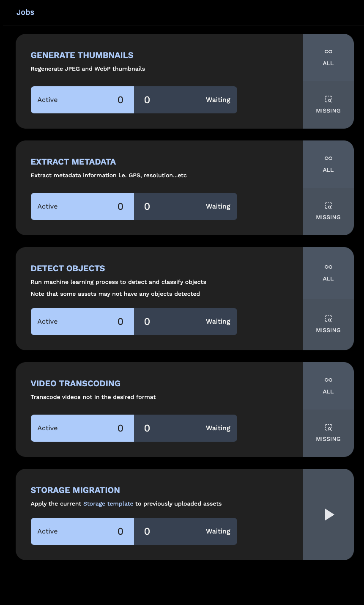Screen dimensions: 364x605
Task: Click Waiting count under Generate Thumbnails
Action: coord(186,100)
